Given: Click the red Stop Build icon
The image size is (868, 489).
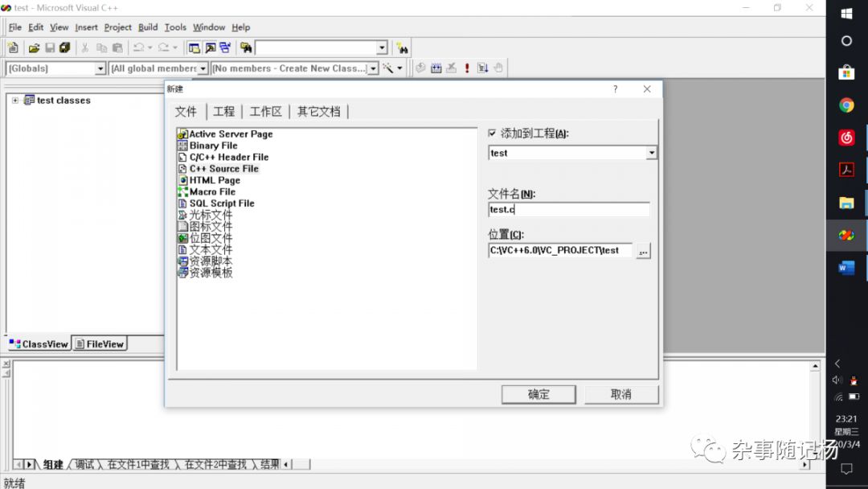Looking at the screenshot, I should point(452,68).
